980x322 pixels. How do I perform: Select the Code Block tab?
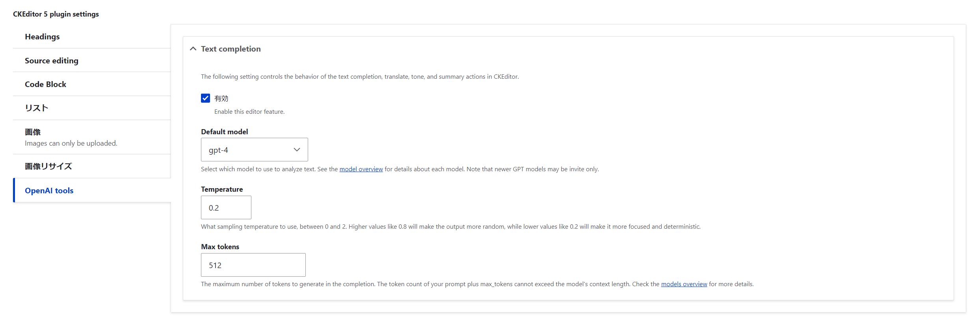click(45, 84)
